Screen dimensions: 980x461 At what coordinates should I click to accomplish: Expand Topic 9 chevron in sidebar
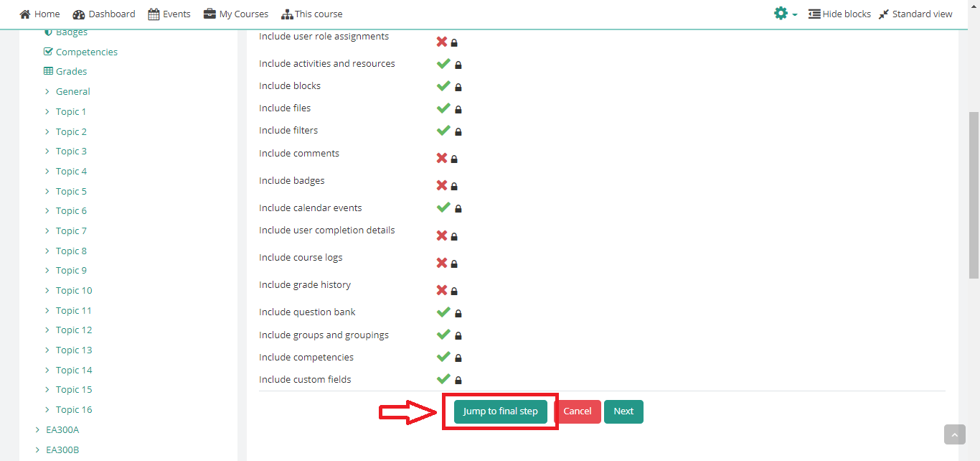click(47, 270)
